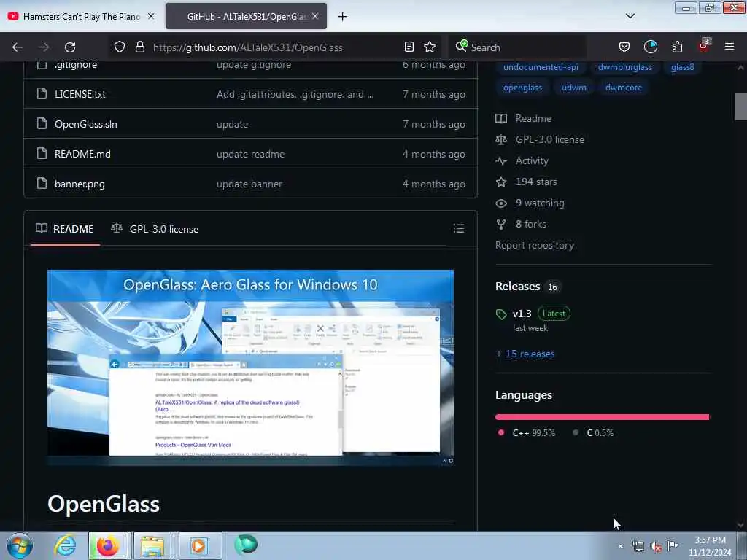
Task: Click the Firefox taskbar icon
Action: (x=108, y=545)
